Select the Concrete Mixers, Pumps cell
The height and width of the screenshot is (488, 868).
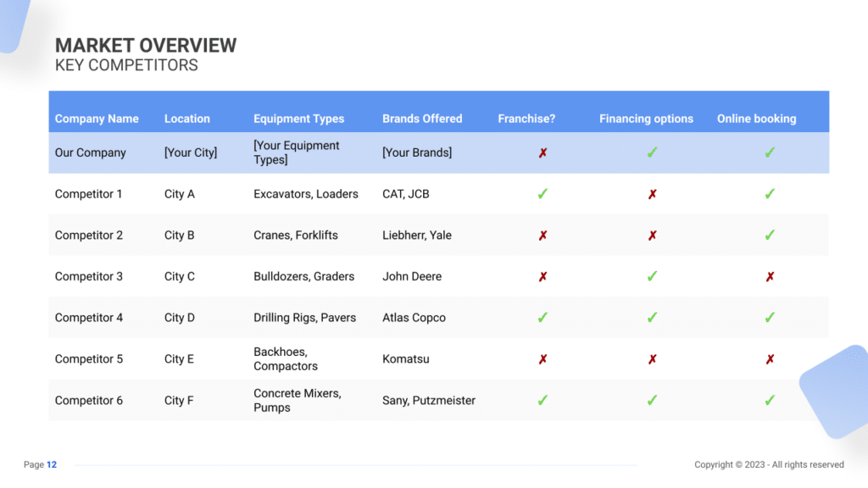(298, 401)
